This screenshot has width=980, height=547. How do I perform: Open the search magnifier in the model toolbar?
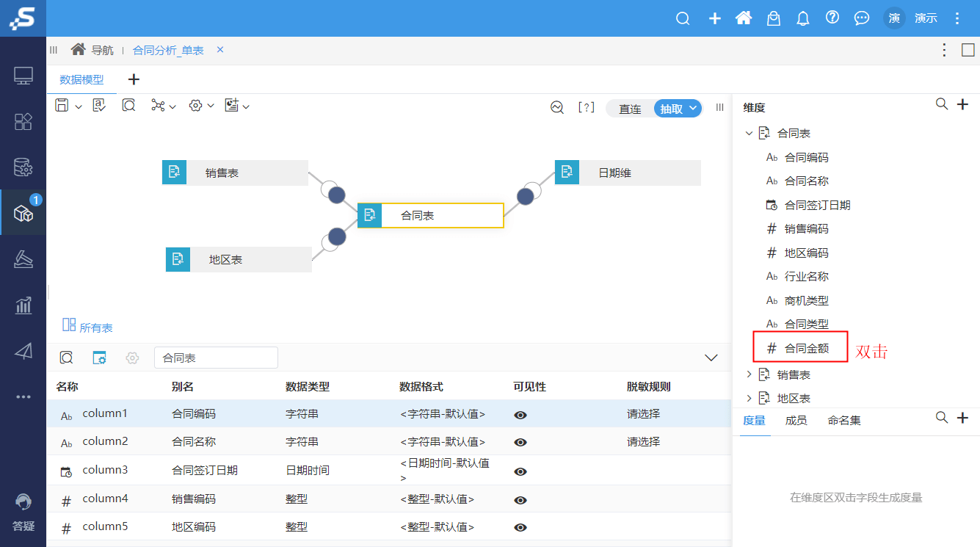[129, 105]
